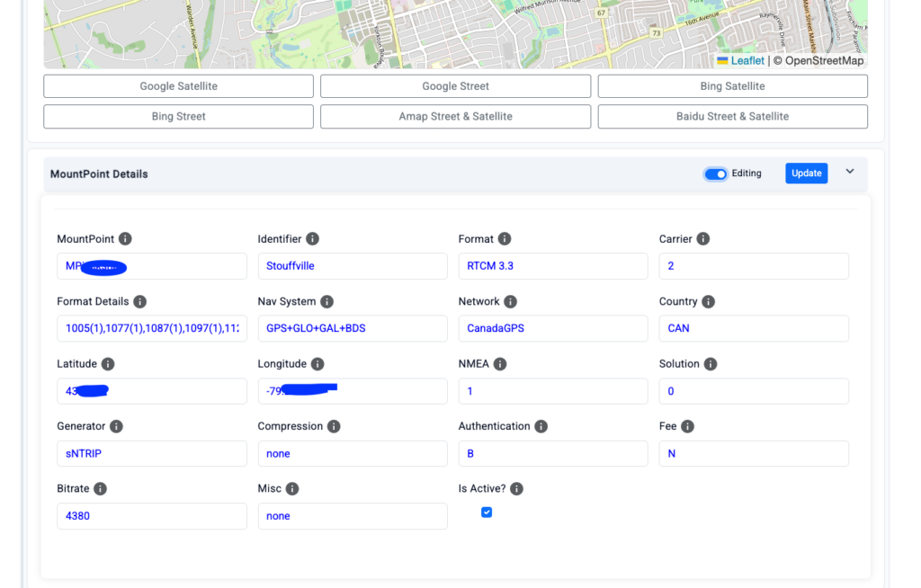Open the Leaflet attribution link
This screenshot has height=588, width=921.
[747, 61]
